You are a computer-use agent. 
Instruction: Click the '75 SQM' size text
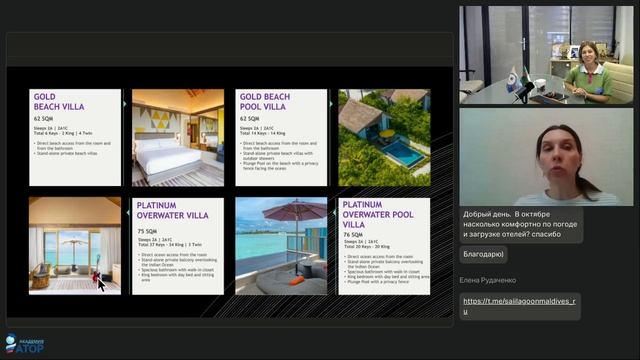pyautogui.click(x=147, y=231)
